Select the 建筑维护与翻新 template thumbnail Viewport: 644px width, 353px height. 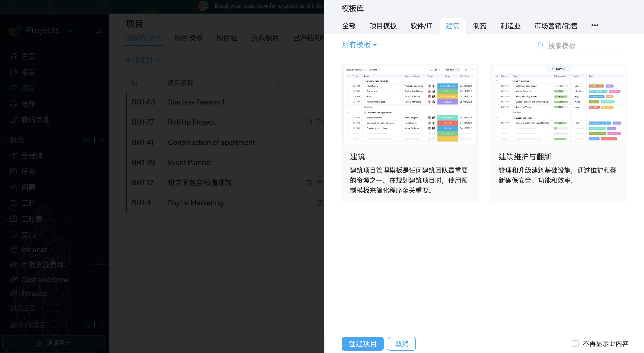558,105
